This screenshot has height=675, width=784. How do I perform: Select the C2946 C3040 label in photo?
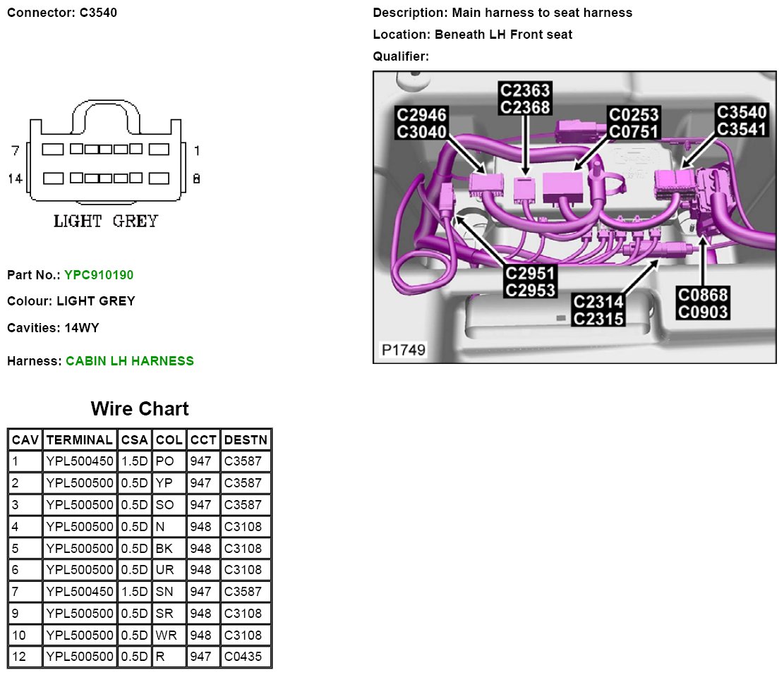[421, 123]
